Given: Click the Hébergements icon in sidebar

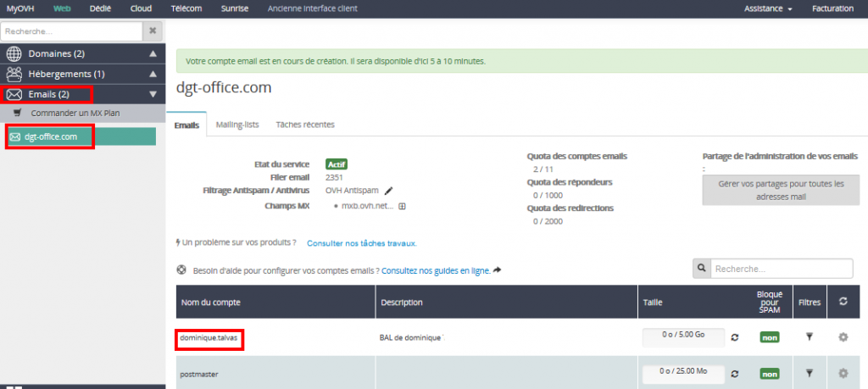Looking at the screenshot, I should pos(14,74).
